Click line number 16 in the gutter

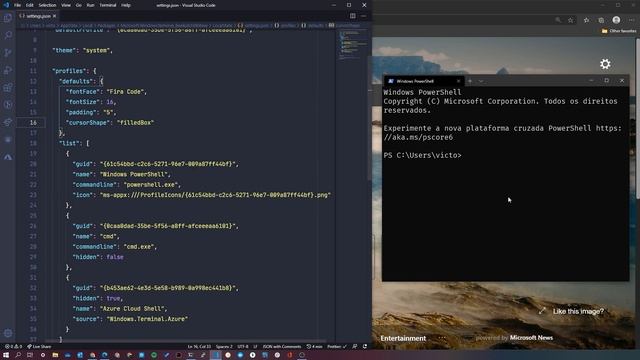click(x=33, y=122)
